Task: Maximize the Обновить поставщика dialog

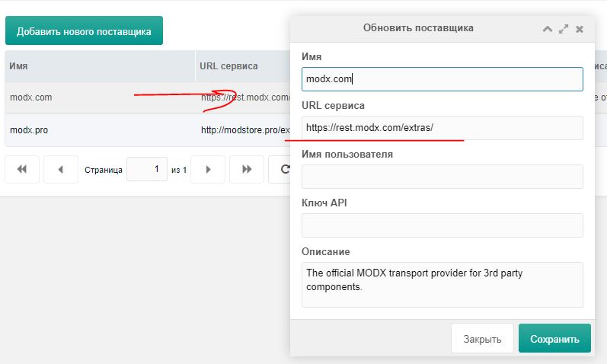Action: point(564,29)
